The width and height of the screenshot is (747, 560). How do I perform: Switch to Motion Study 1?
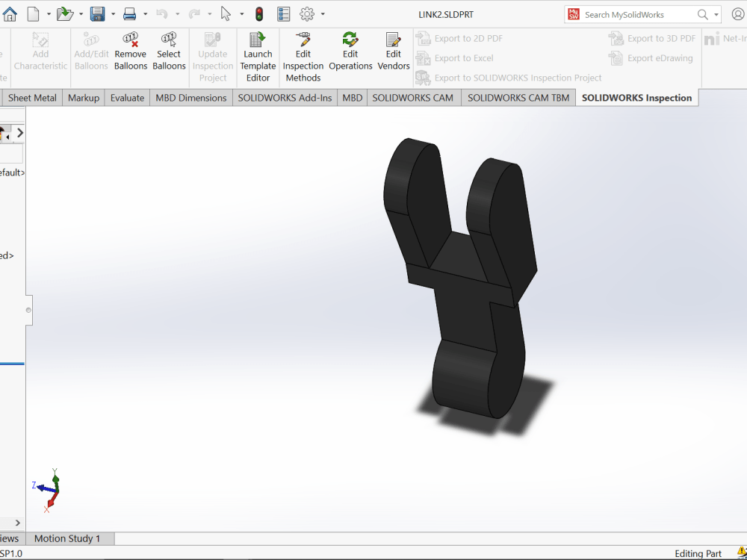[x=69, y=538]
